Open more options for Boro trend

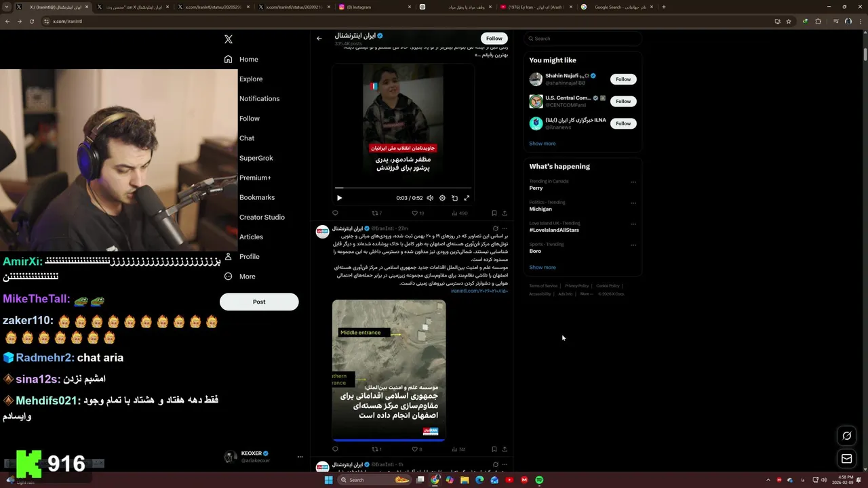click(633, 245)
